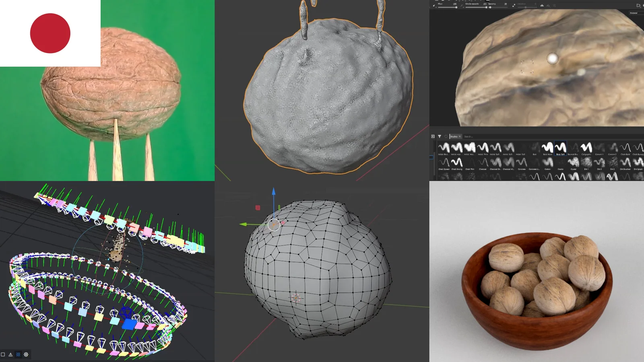Choose the Chalk Strong brush
The image size is (644, 362).
[456, 163]
